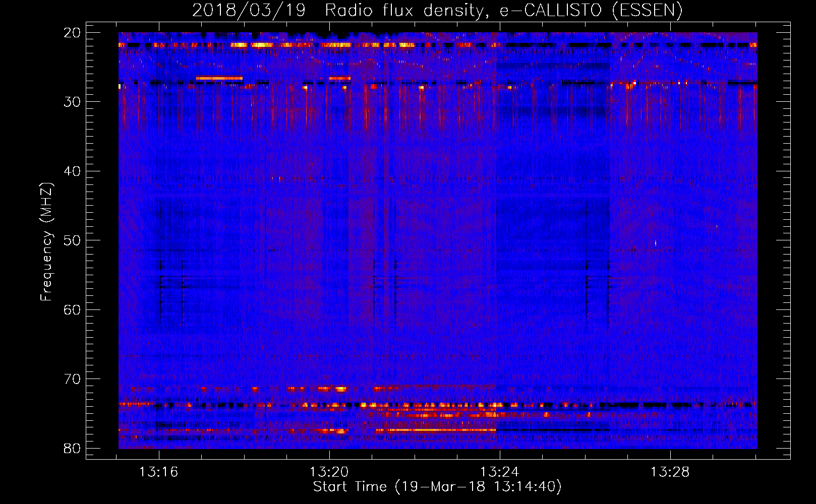Click the '13:28' time tick label
Image resolution: width=816 pixels, height=504 pixels.
click(x=670, y=472)
